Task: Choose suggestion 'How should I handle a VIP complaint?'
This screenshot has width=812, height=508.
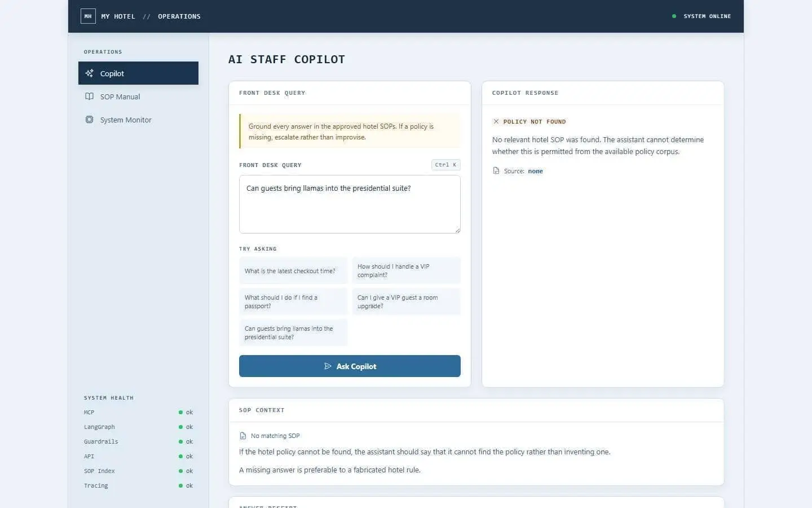Action: [x=406, y=271]
